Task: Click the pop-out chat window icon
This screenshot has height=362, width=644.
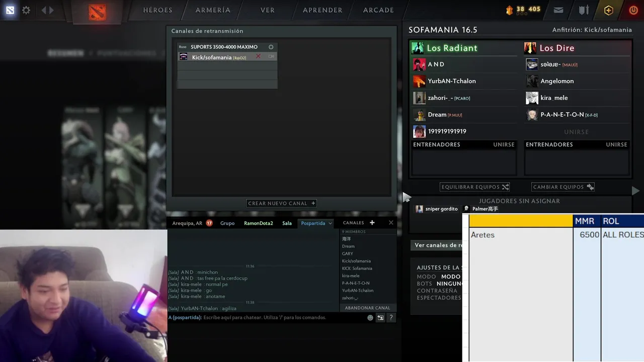Action: click(380, 318)
